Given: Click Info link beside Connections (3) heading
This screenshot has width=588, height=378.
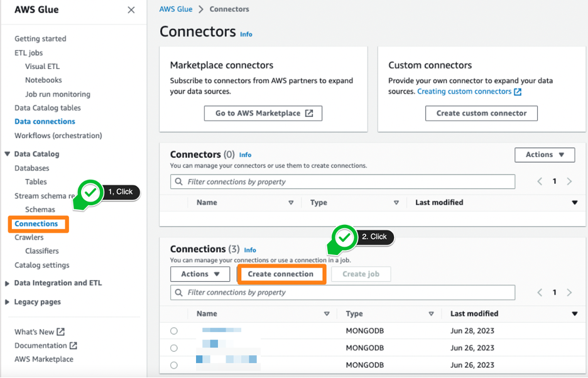Looking at the screenshot, I should [x=250, y=250].
